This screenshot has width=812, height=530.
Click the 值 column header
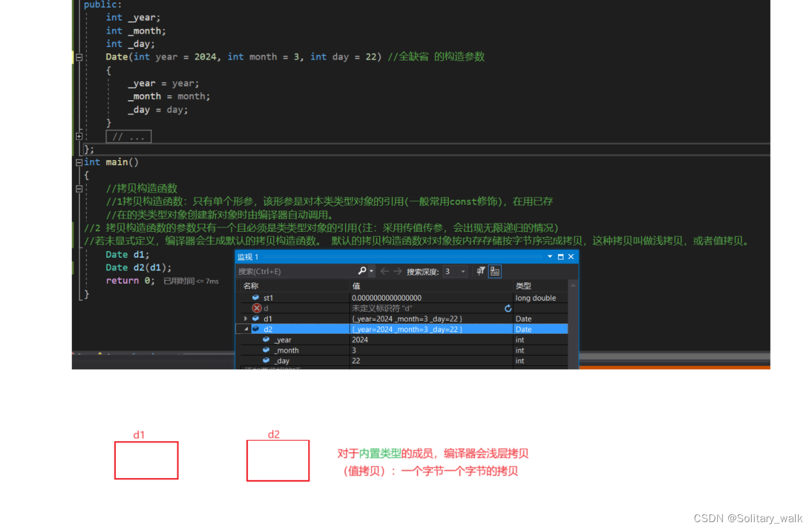pyautogui.click(x=356, y=286)
